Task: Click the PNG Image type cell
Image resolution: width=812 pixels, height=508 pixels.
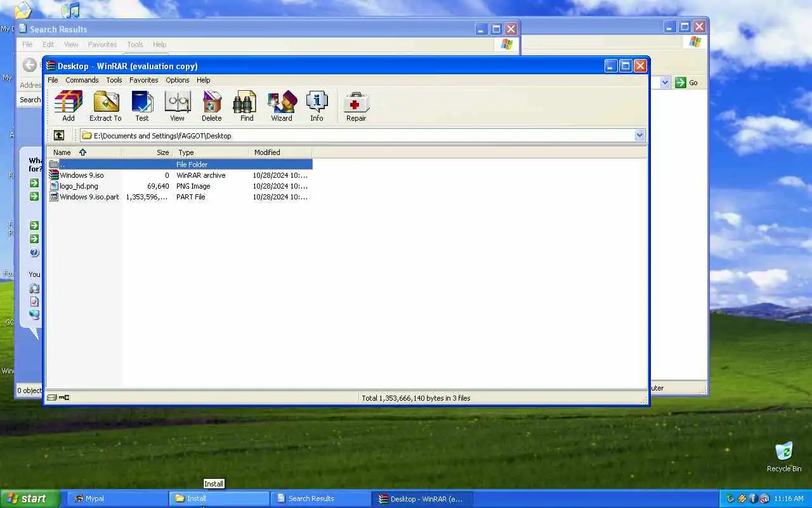Action: [x=193, y=186]
